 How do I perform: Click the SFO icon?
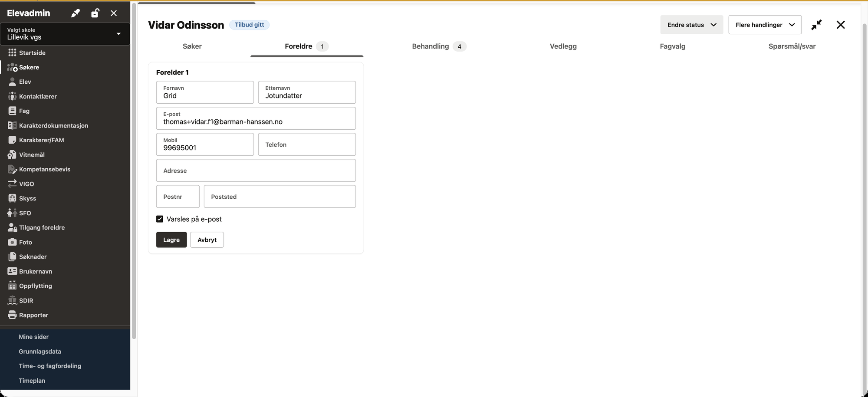[x=12, y=213]
